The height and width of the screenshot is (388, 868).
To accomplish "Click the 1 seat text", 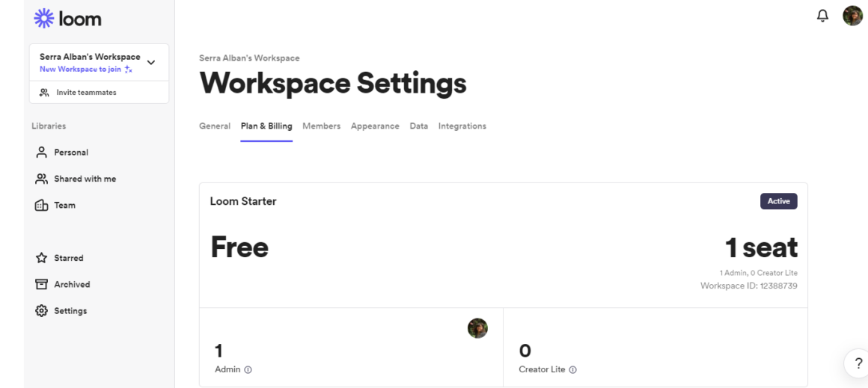I will pyautogui.click(x=761, y=247).
